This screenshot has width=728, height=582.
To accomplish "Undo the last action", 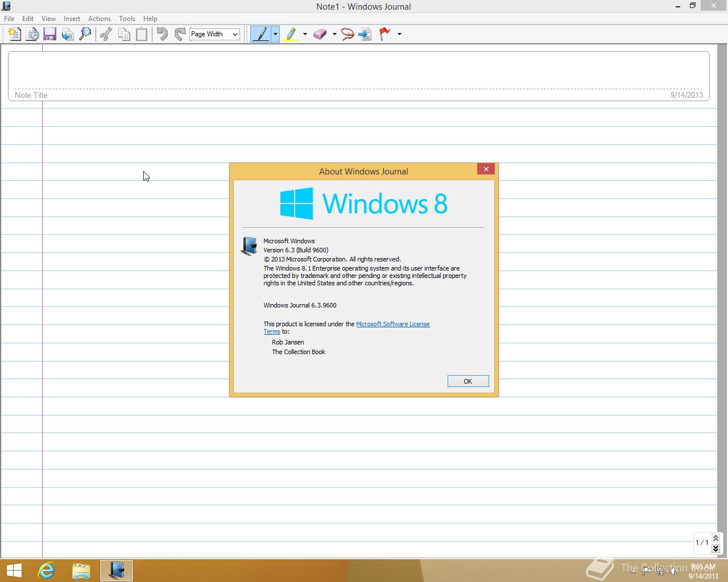I will [162, 34].
